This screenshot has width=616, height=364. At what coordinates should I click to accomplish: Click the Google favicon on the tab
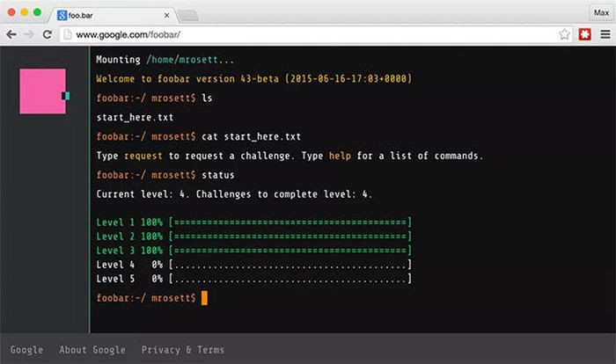(62, 15)
